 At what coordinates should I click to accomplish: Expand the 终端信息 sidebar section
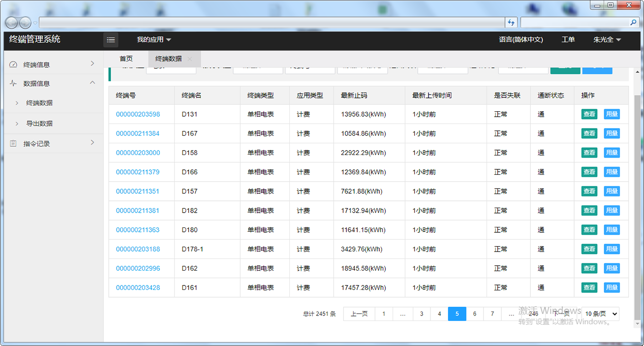click(92, 63)
